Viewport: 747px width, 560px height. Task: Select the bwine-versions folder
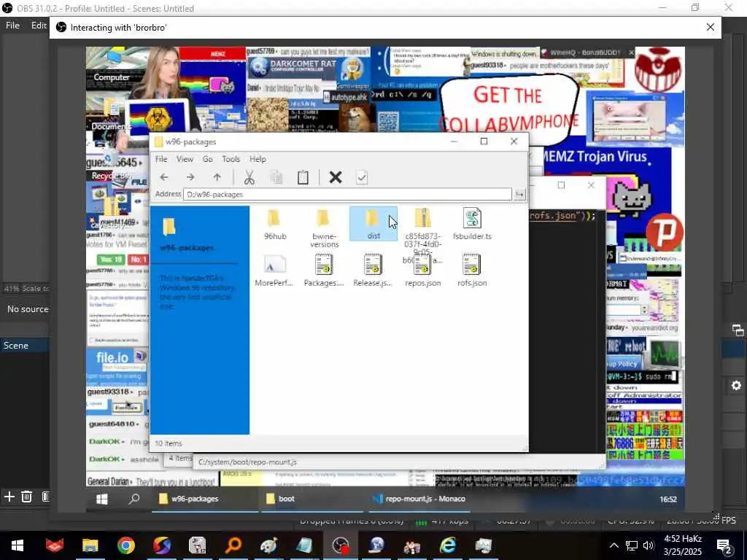click(x=324, y=227)
